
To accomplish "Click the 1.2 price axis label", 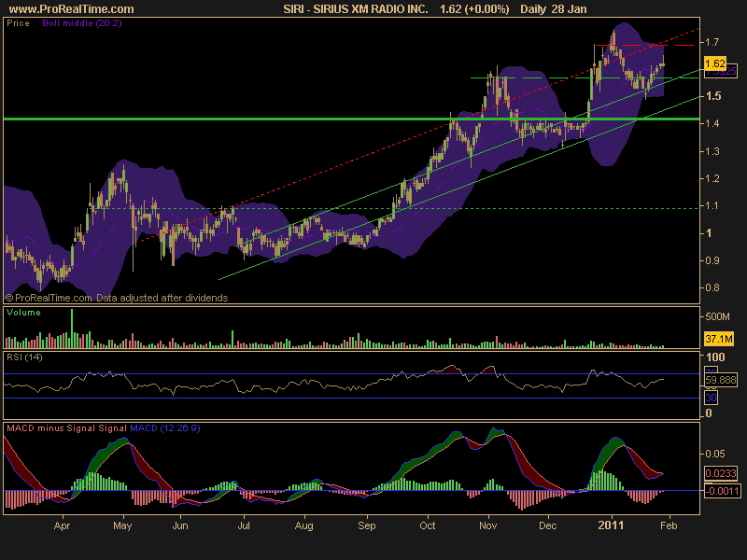I will (x=712, y=178).
